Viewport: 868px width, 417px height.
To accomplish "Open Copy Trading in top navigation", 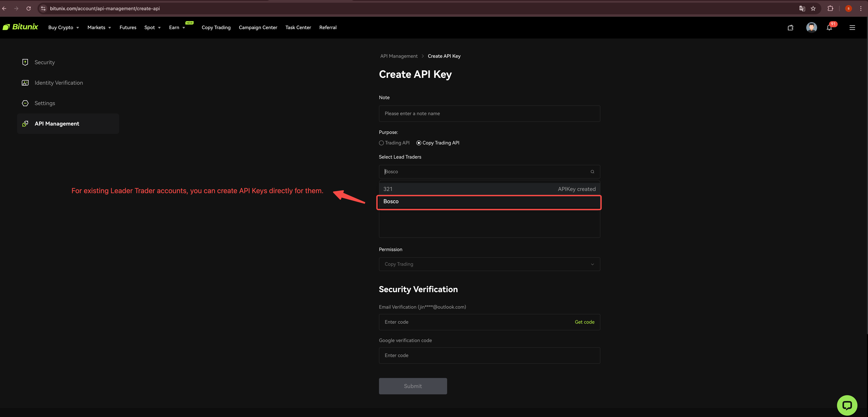I will click(216, 28).
